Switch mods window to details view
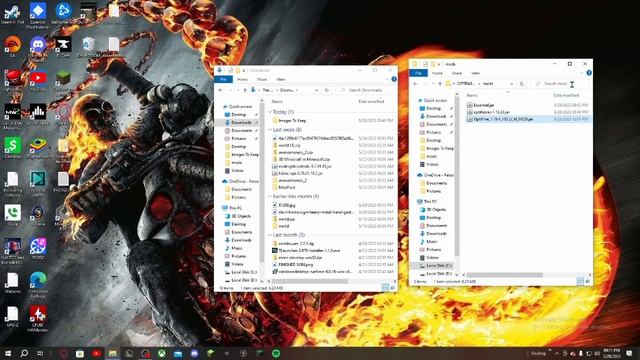The width and height of the screenshot is (640, 360). (x=580, y=281)
